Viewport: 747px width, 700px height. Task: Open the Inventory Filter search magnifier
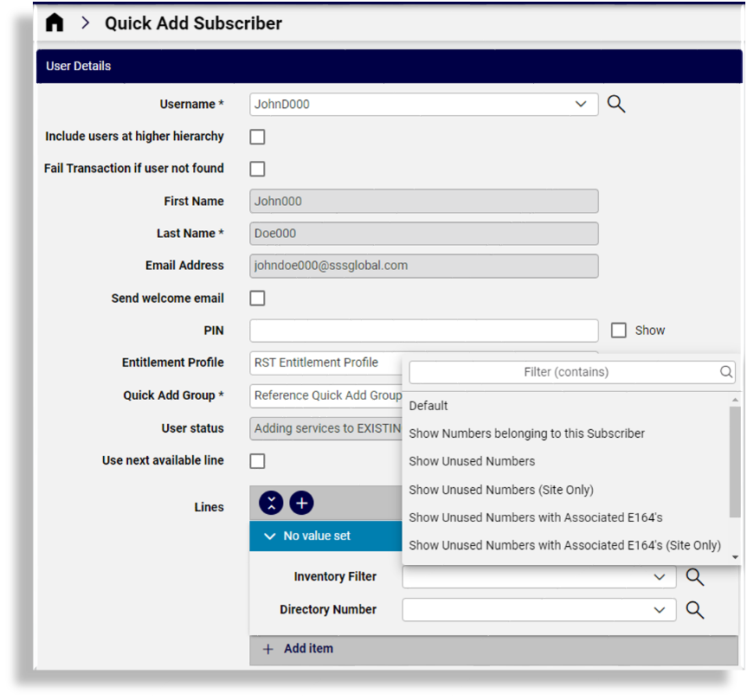(694, 576)
